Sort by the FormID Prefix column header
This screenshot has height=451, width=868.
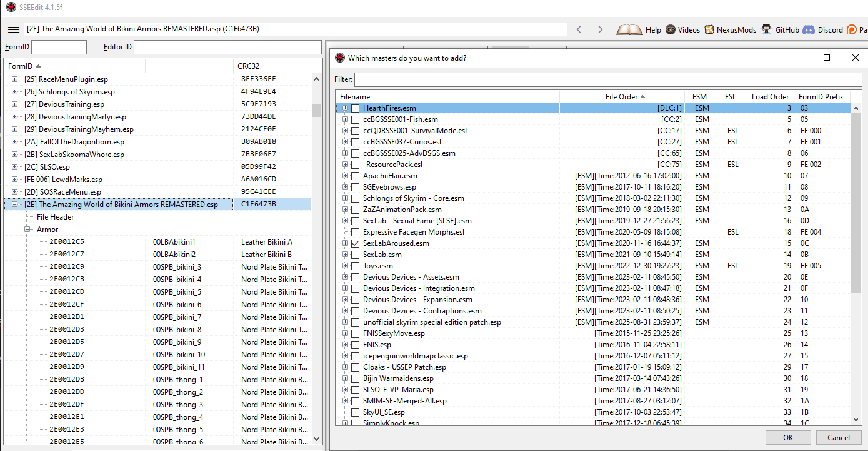click(821, 97)
